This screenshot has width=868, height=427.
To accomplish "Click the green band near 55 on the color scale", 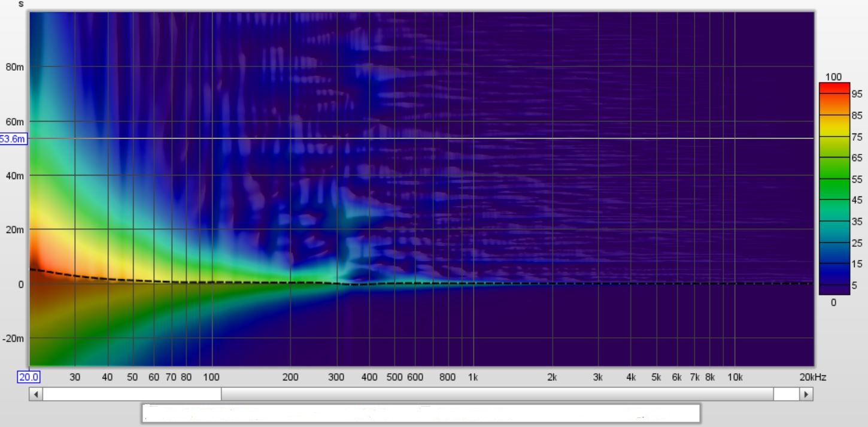I will click(834, 180).
